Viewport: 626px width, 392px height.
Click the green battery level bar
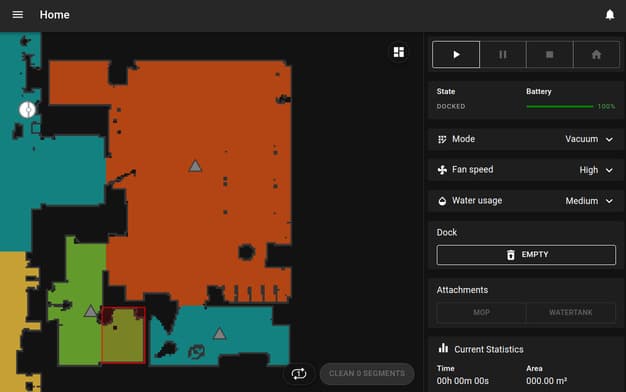tap(560, 107)
